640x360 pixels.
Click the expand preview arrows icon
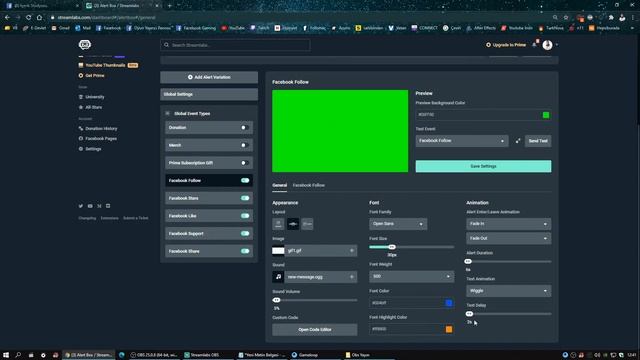coord(518,141)
